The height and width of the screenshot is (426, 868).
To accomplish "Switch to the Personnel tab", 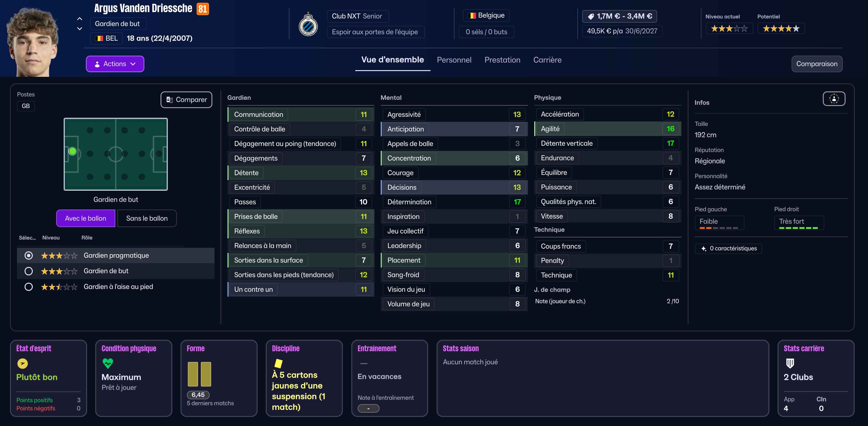I will click(x=454, y=60).
